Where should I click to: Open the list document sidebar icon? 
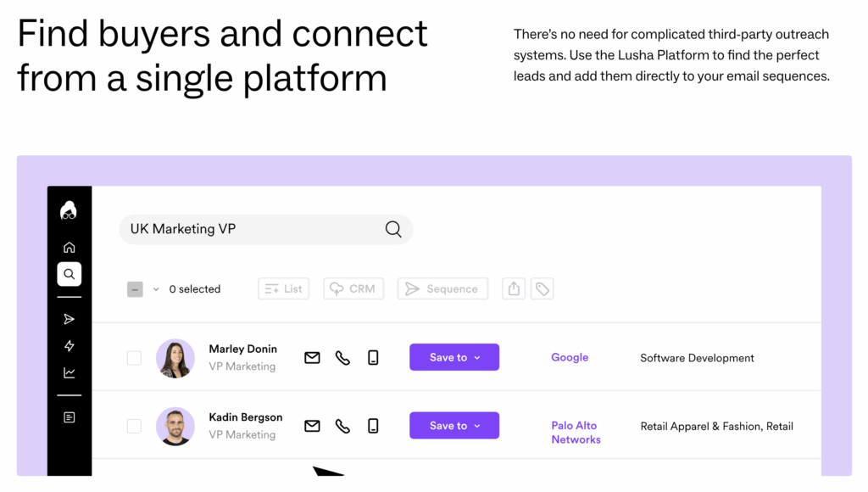70,417
